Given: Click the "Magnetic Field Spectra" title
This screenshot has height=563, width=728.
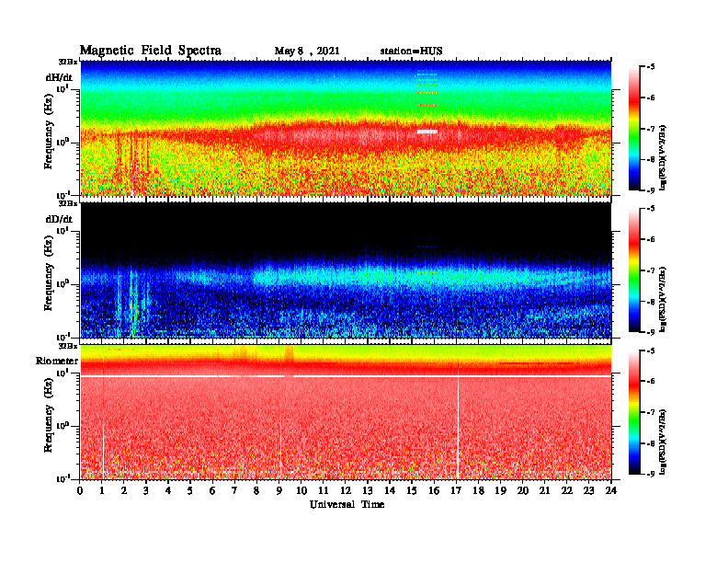Looking at the screenshot, I should 151,51.
